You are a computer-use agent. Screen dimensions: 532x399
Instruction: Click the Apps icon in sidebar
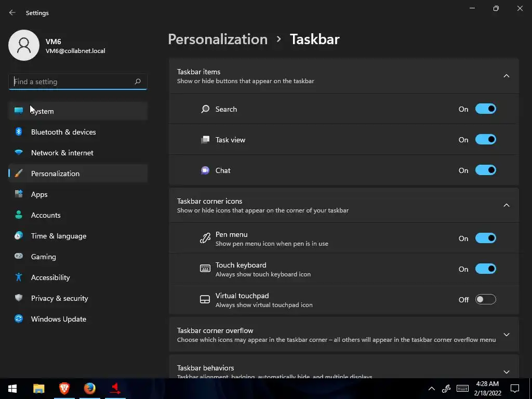tap(19, 194)
